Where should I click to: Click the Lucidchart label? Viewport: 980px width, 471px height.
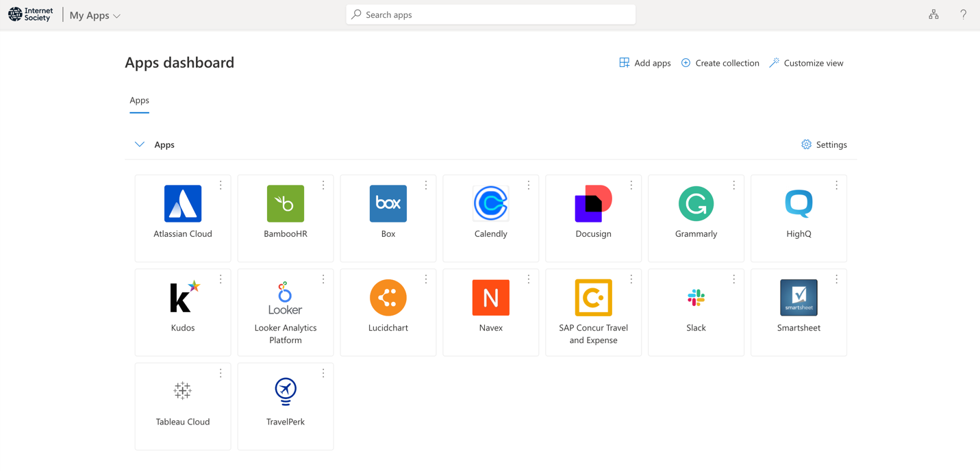388,328
